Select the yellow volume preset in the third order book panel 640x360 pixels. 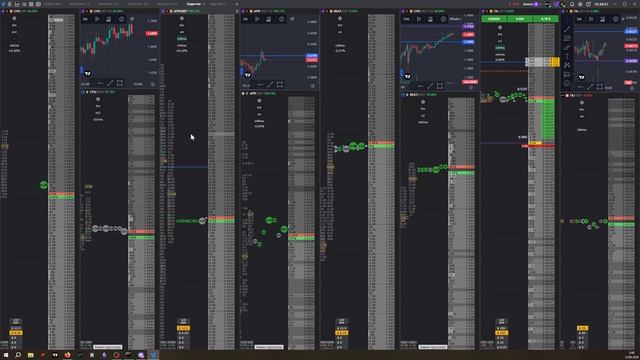tap(183, 328)
